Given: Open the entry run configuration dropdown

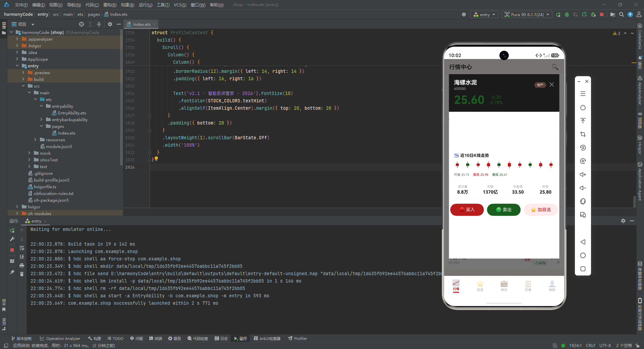Looking at the screenshot, I should point(484,14).
